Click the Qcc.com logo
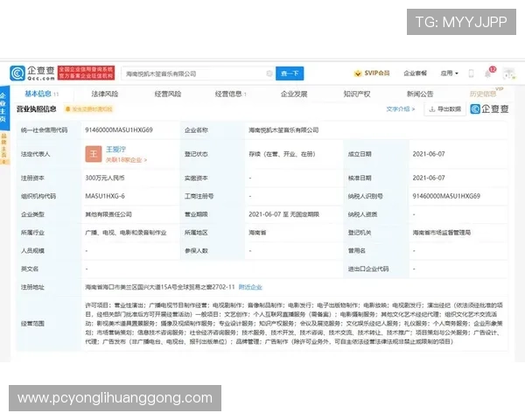Viewport: 525px width, 420px height. (32, 73)
